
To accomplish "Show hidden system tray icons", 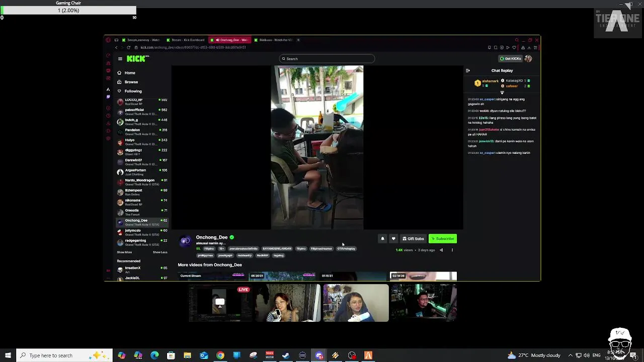I will pyautogui.click(x=571, y=355).
